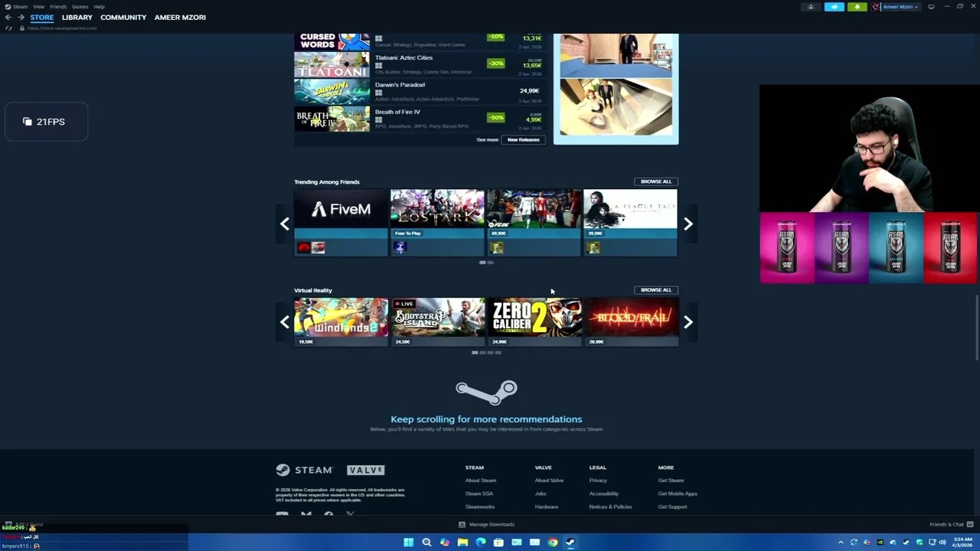980x551 pixels.
Task: Switch to the LIBRARY tab
Action: pyautogui.click(x=77, y=17)
